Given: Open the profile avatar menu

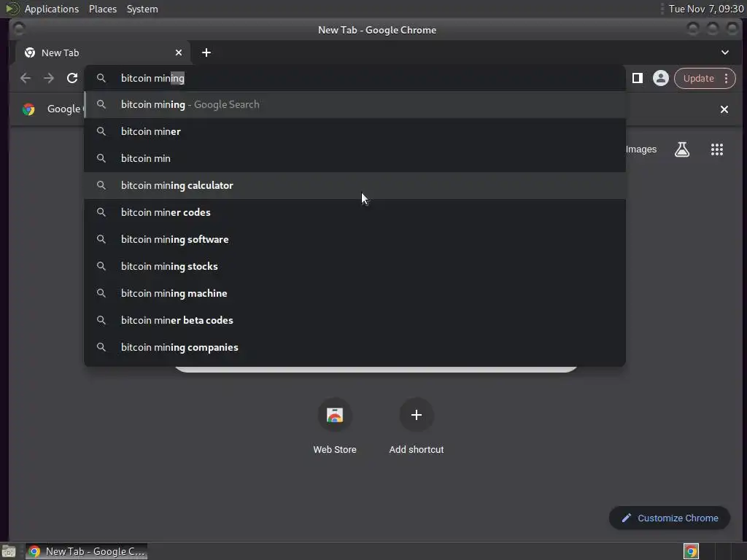Looking at the screenshot, I should coord(660,78).
